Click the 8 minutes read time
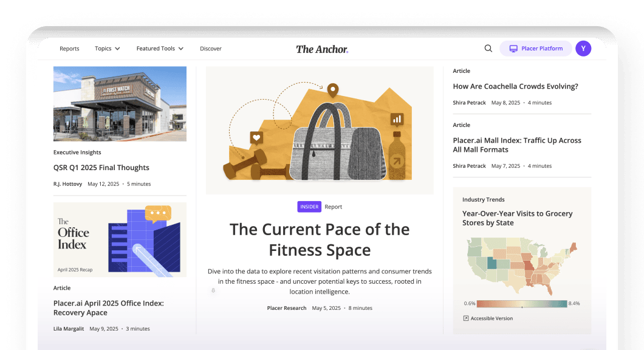The width and height of the screenshot is (644, 350). [x=360, y=308]
